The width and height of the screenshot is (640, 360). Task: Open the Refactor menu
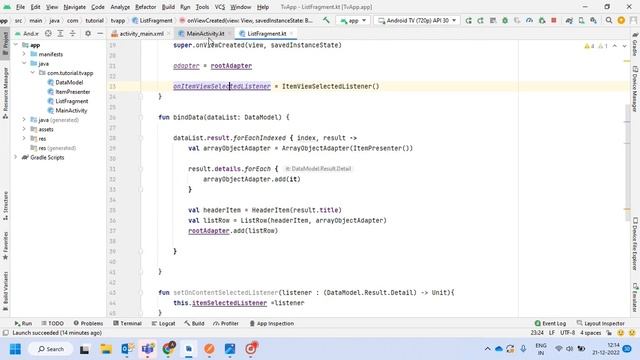(x=146, y=7)
